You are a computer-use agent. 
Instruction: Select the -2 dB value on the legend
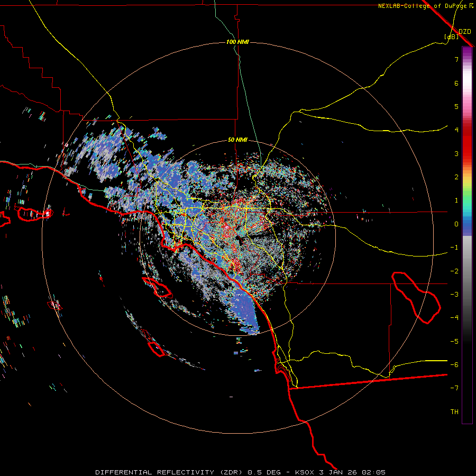454,271
